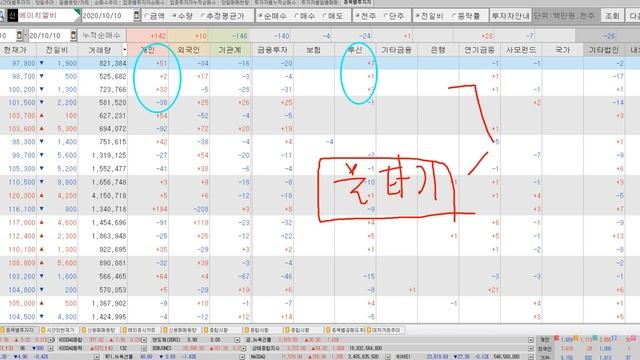Image resolution: width=640 pixels, height=360 pixels.
Task: Choose the 순매수 radio button
Action: point(273,16)
